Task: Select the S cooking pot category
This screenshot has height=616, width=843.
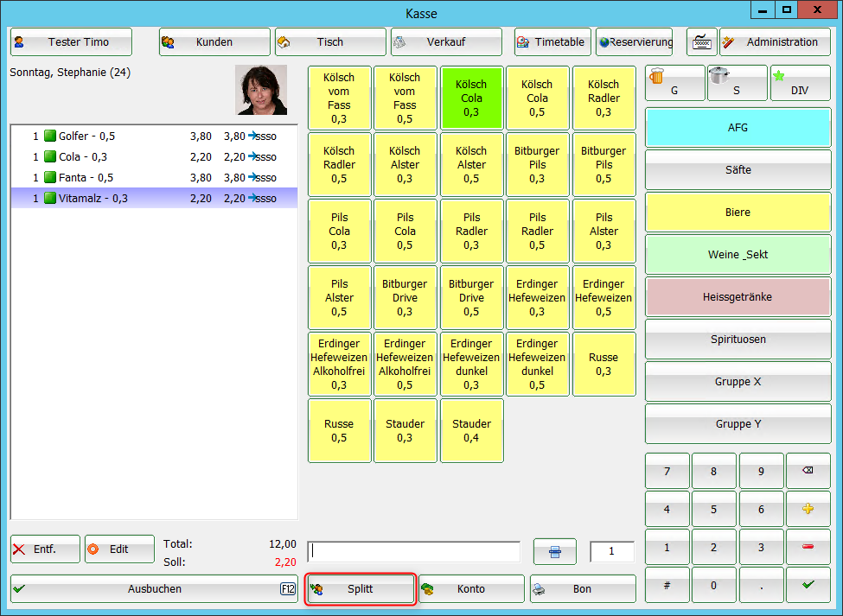Action: tap(737, 84)
